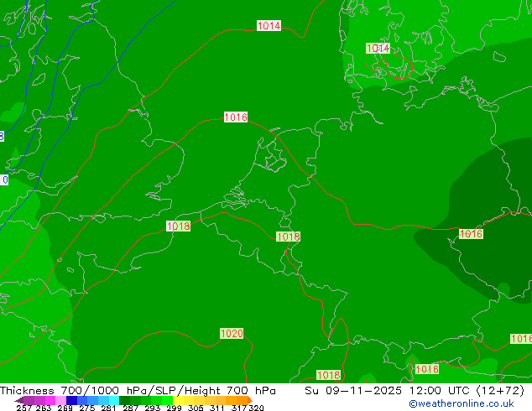Viewport: 532px width, 411px height.
Task: Click the bright magenta swatch in the legend
Action: [x=50, y=400]
